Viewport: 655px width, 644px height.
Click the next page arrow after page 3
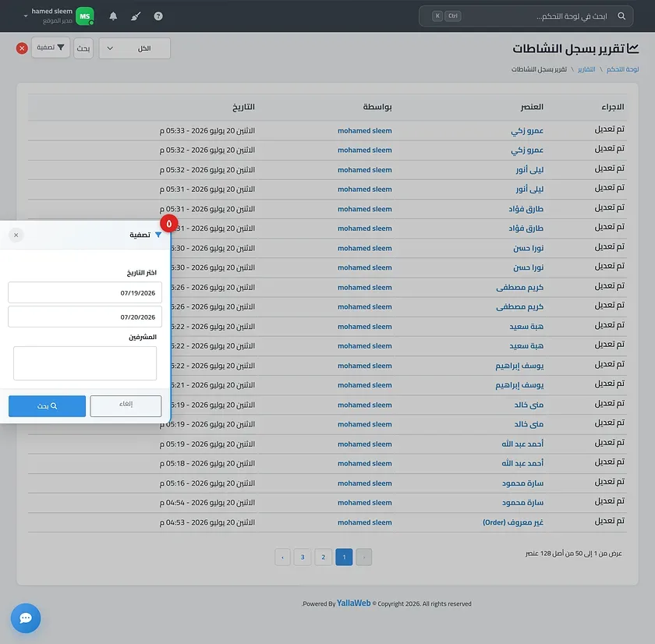click(283, 557)
